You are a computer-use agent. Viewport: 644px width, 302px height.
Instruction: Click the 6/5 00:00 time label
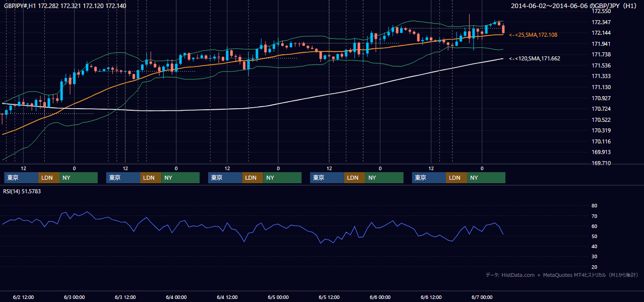pyautogui.click(x=278, y=297)
